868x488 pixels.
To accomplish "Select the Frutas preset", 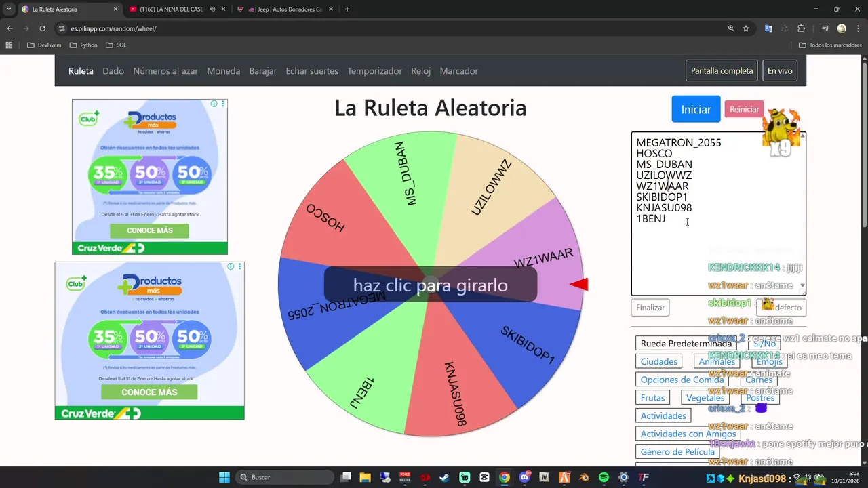I will pyautogui.click(x=653, y=398).
